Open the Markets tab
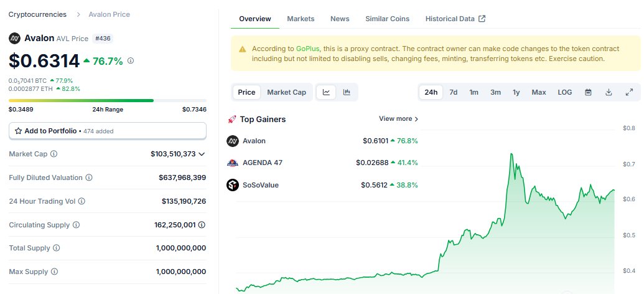The height and width of the screenshot is (294, 644). click(301, 19)
